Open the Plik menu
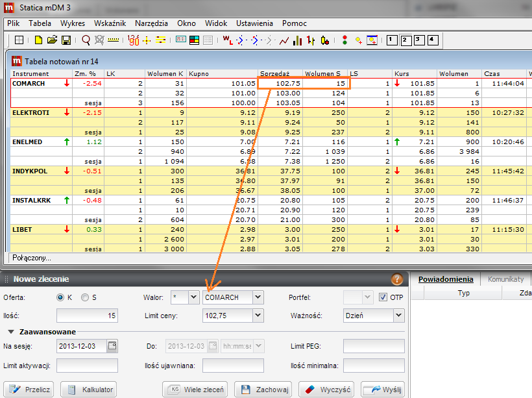The width and height of the screenshot is (532, 398). click(x=13, y=23)
